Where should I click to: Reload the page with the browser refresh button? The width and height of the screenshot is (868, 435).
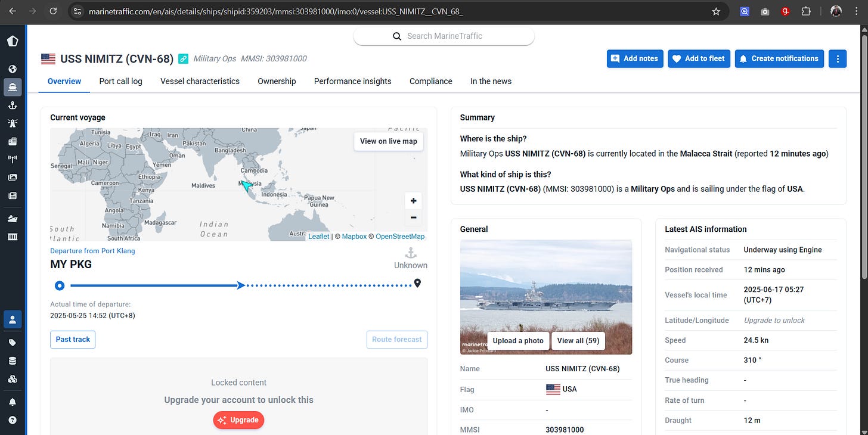click(53, 11)
